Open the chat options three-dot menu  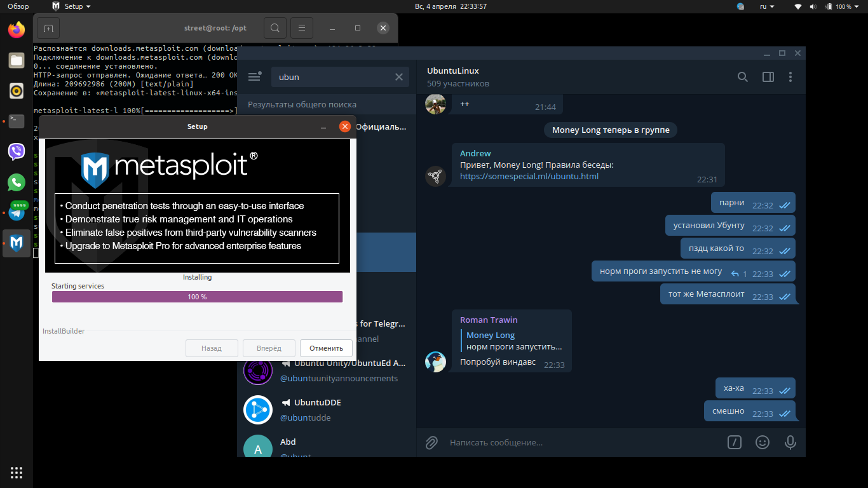click(790, 77)
